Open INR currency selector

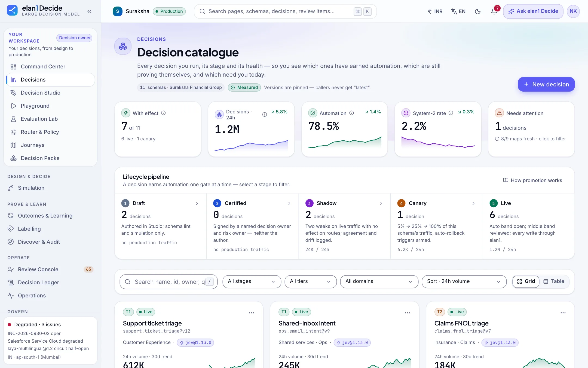[435, 11]
